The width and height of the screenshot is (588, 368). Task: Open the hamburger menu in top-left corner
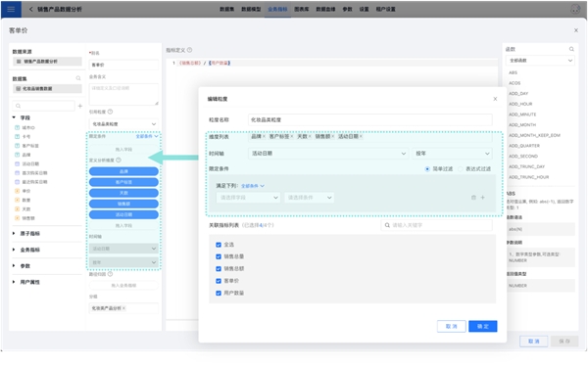pos(11,9)
